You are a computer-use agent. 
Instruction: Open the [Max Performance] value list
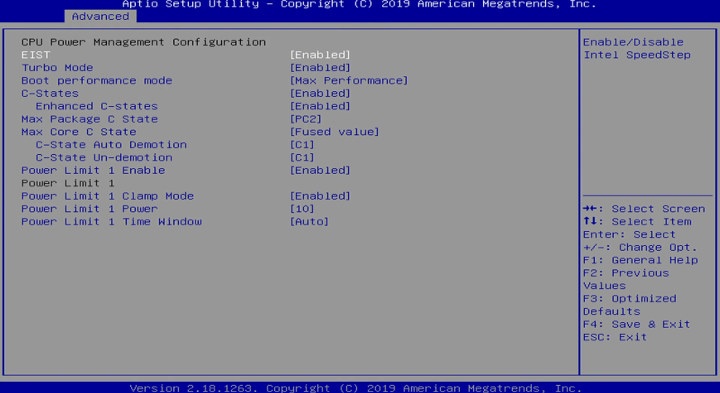click(349, 80)
